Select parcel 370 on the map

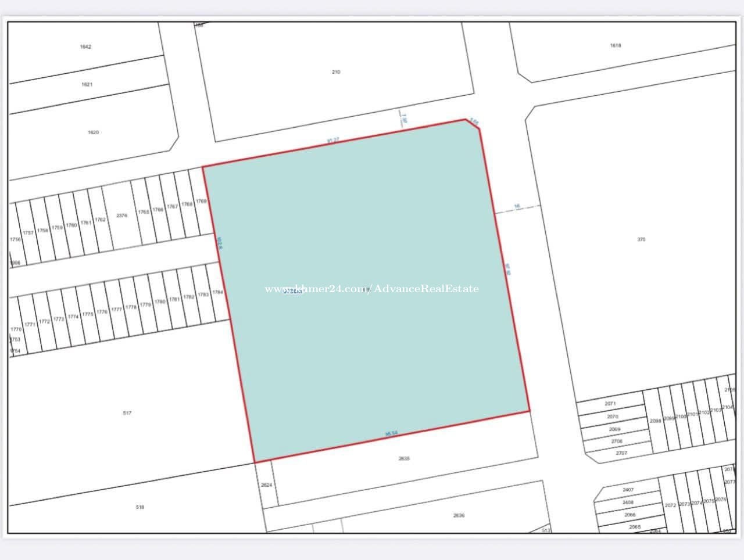point(641,239)
